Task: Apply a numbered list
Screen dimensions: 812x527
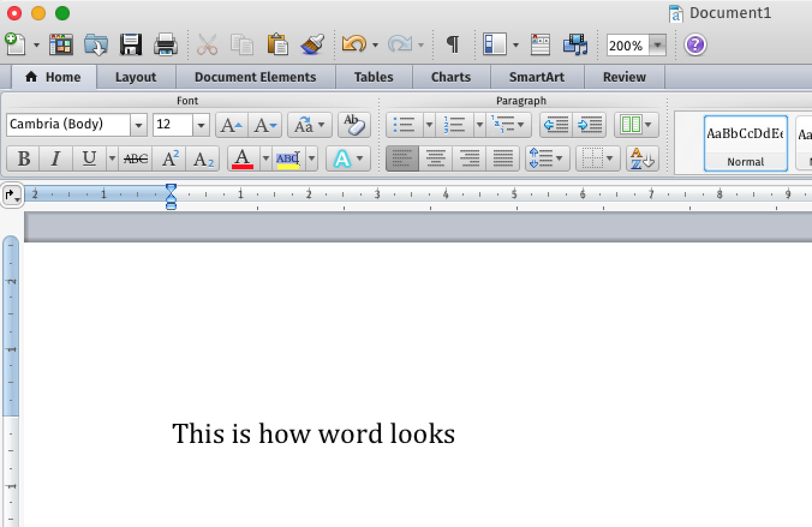Action: (x=455, y=125)
